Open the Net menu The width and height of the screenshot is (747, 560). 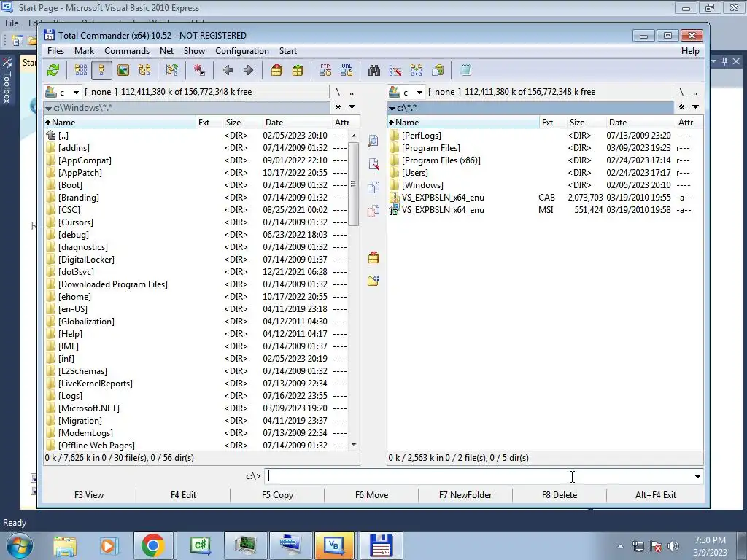(167, 51)
